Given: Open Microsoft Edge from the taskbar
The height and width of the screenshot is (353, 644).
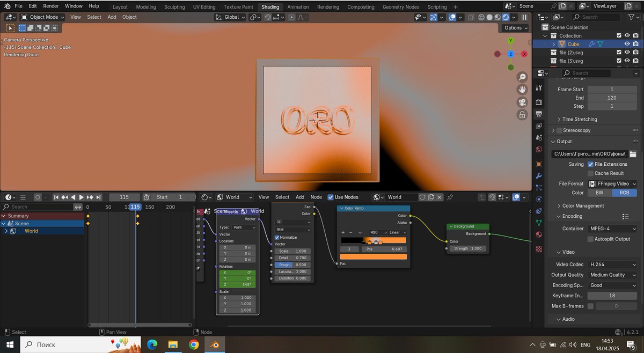Looking at the screenshot, I should (152, 344).
